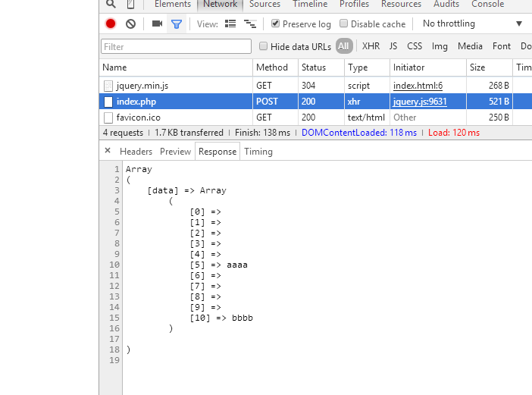The image size is (532, 395).
Task: Click the Load: 120 ms status text
Action: tap(454, 133)
